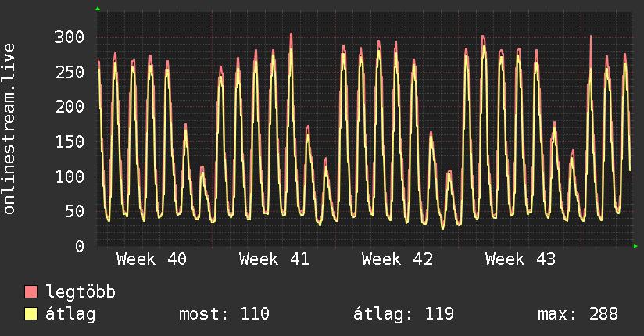
Task: Click the pink legtöbb legend color swatch
Action: tap(30, 292)
